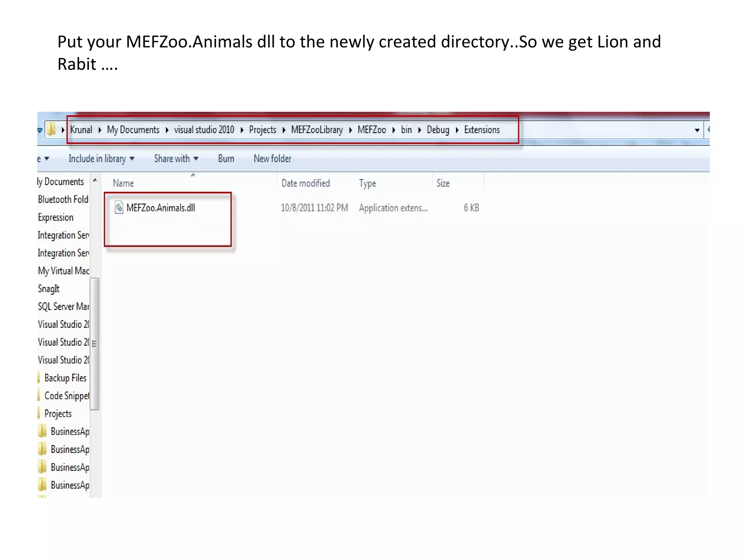The width and height of the screenshot is (747, 560).
Task: Click the address bar folder icon
Action: pyautogui.click(x=51, y=129)
